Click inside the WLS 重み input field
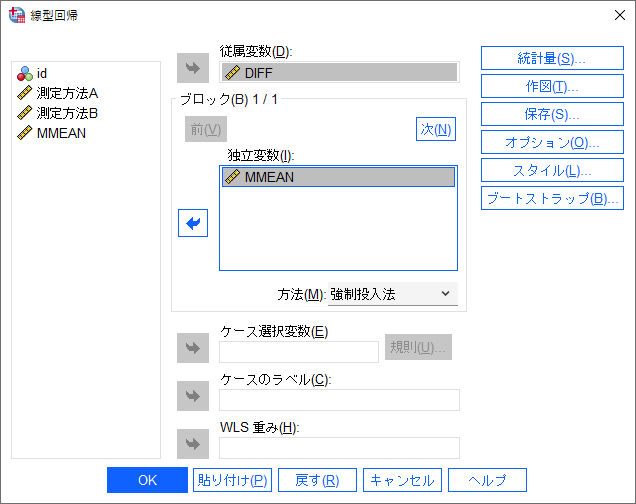 coord(339,448)
